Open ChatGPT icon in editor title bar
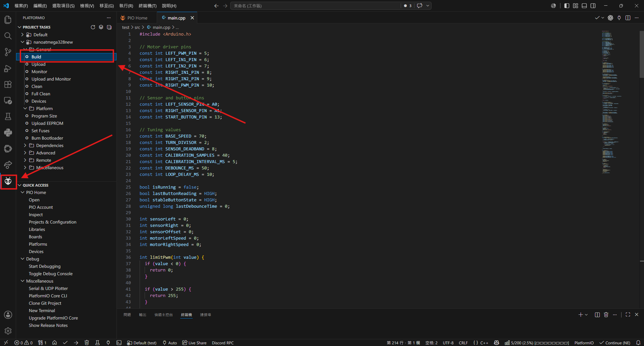 tap(610, 18)
